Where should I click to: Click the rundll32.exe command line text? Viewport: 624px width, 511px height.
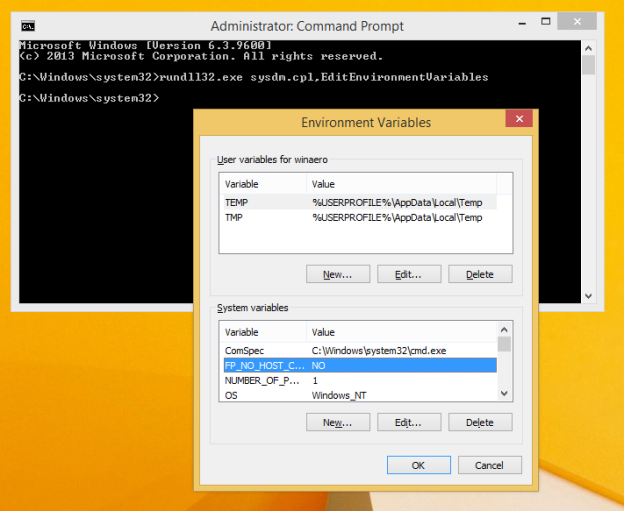pyautogui.click(x=324, y=77)
